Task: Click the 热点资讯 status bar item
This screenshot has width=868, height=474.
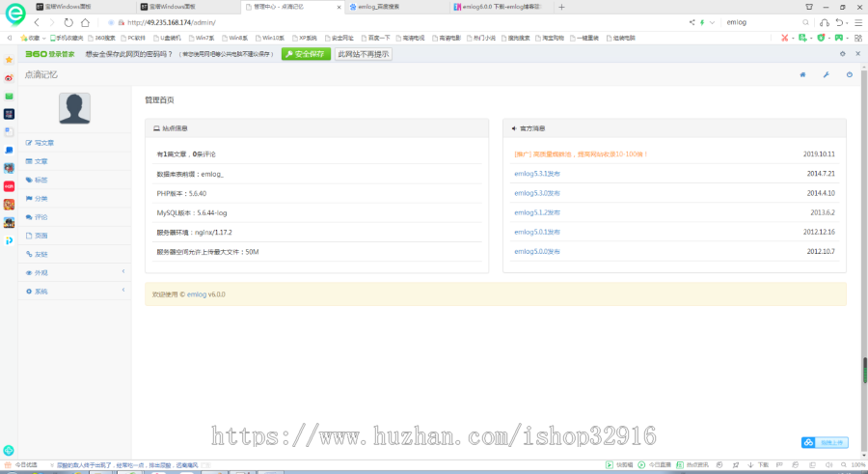Action: (x=692, y=465)
